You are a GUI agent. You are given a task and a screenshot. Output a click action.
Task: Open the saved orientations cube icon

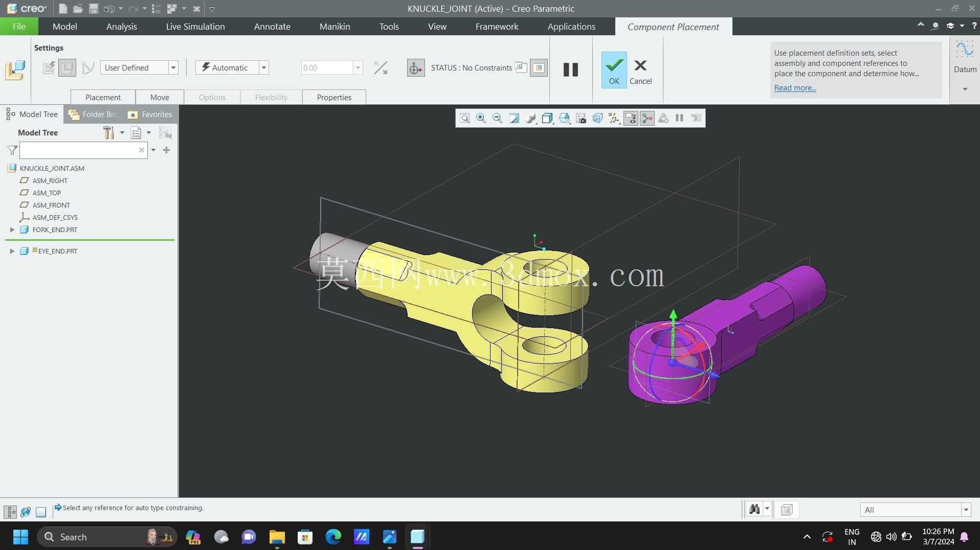(x=547, y=119)
